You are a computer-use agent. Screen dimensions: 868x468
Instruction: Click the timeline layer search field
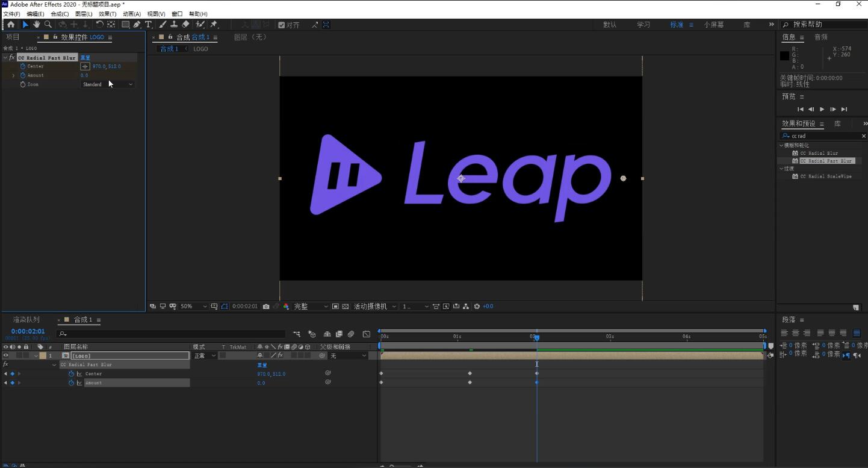[171, 334]
